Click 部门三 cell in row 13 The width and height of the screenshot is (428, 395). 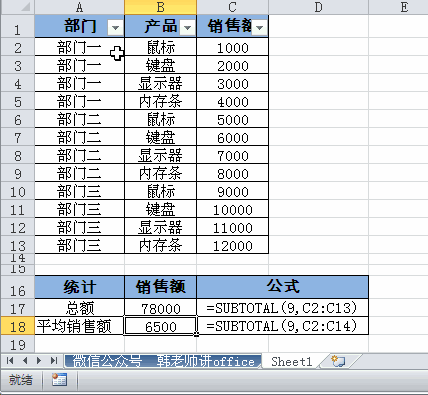tap(79, 245)
